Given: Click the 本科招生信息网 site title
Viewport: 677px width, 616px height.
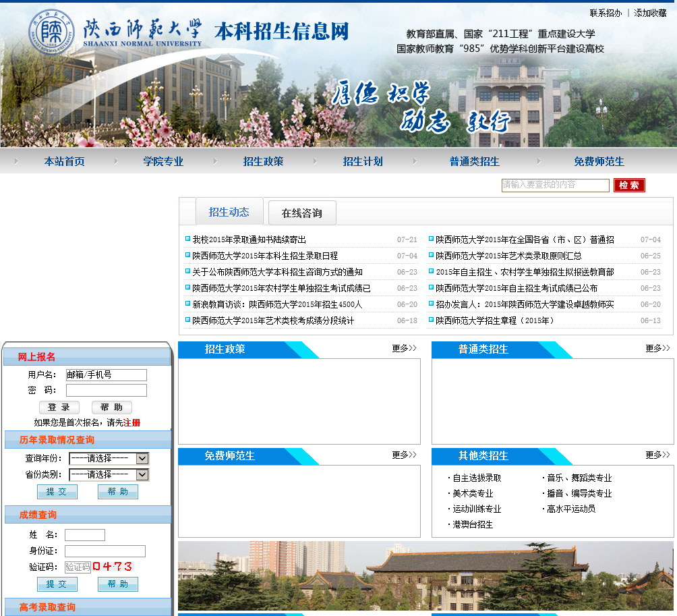Looking at the screenshot, I should pyautogui.click(x=281, y=32).
